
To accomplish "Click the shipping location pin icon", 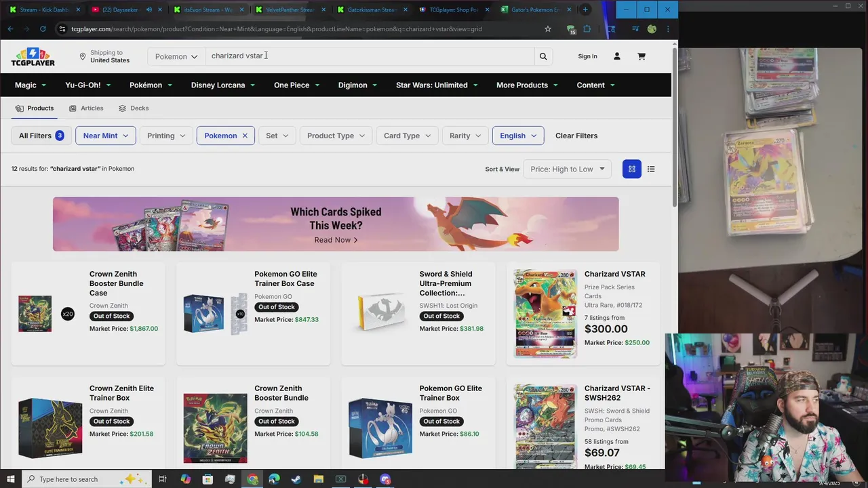I will (x=83, y=56).
